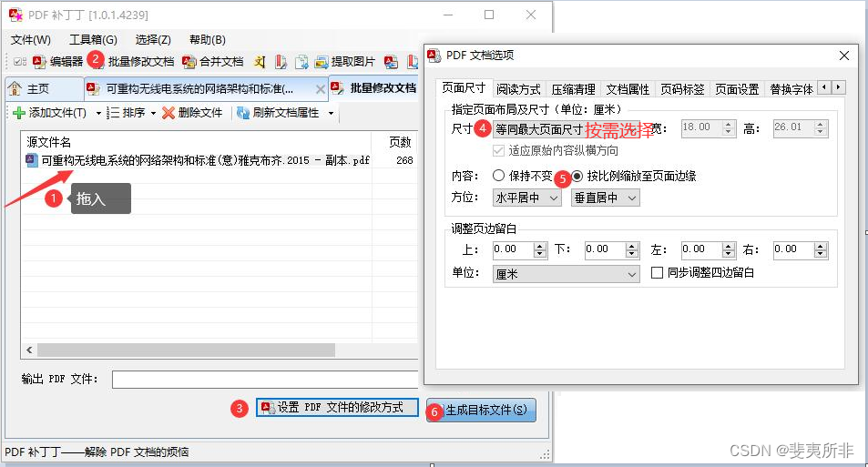Expand 刷新文档属性 dropdown arrow
The width and height of the screenshot is (868, 467).
(x=331, y=114)
